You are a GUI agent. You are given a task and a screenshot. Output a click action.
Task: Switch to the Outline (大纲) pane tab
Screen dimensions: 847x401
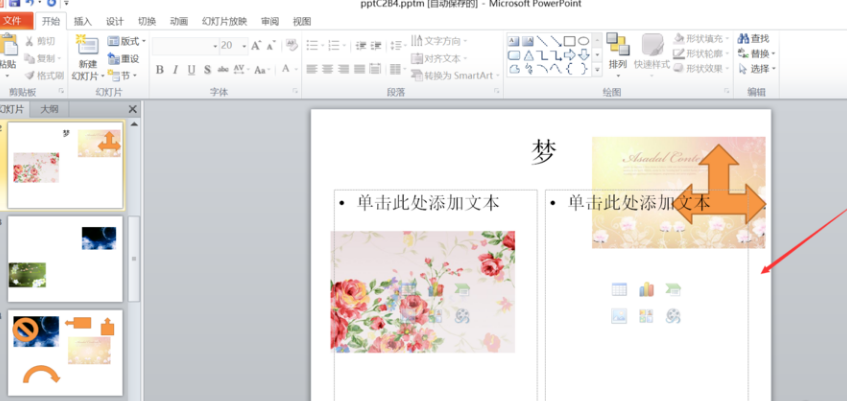click(49, 108)
